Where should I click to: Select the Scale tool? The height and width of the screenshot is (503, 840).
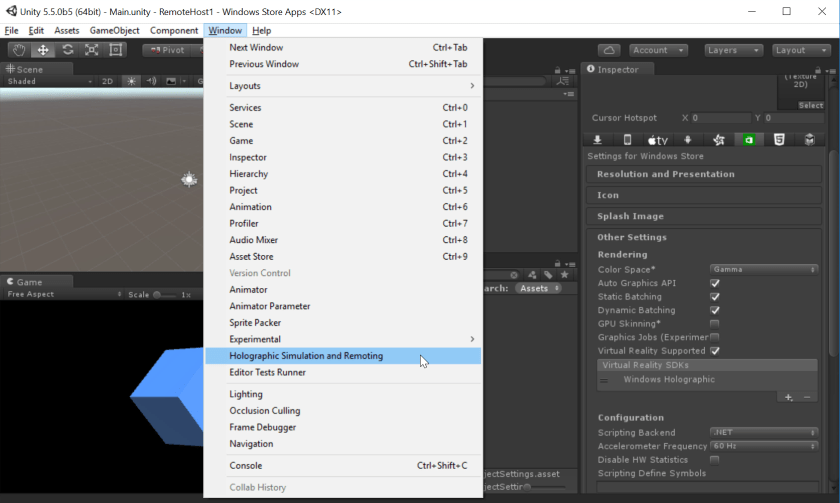click(91, 50)
